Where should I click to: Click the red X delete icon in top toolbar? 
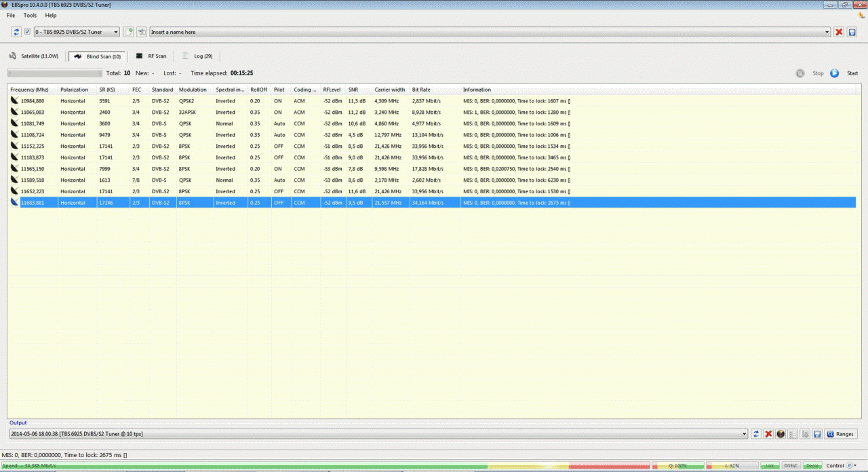pos(839,32)
